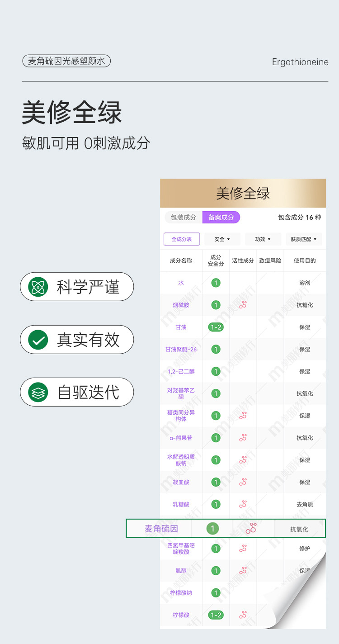Click the 成分名称 column header
339x644 pixels.
point(181,261)
